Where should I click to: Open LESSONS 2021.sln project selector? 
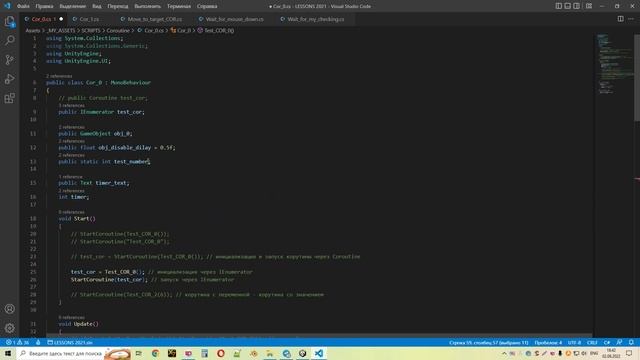(70, 342)
